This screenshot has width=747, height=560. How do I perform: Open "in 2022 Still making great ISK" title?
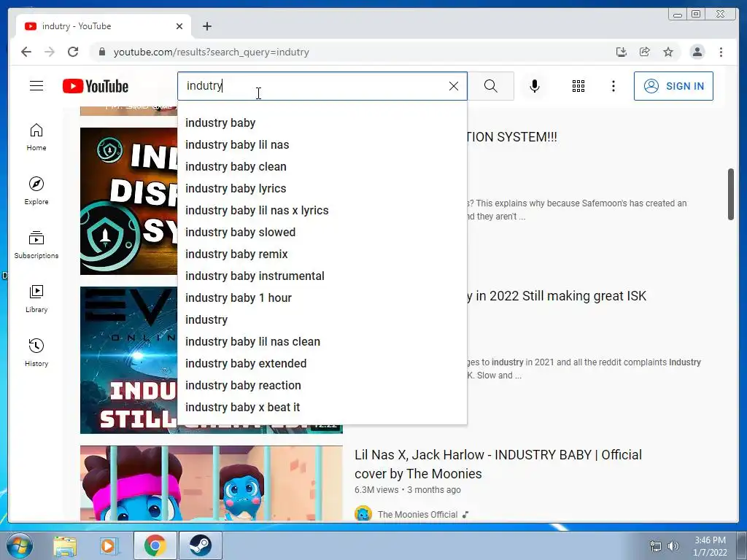tap(557, 296)
